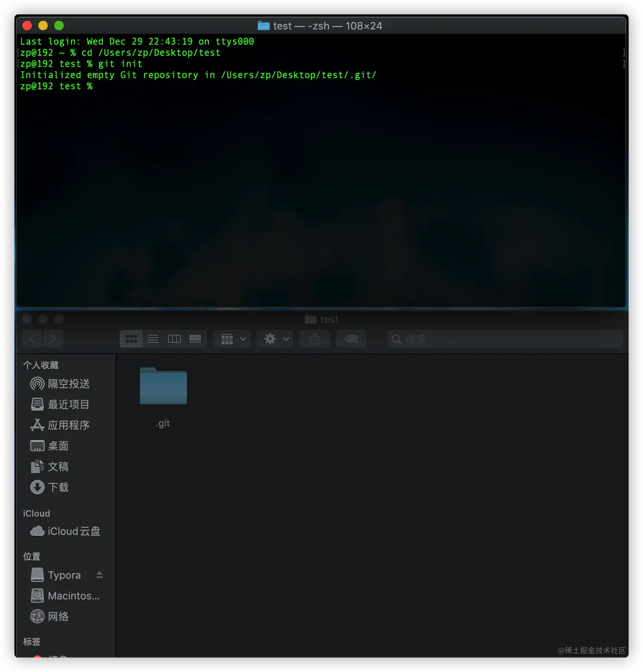Open iCloud云盘 in the sidebar

(65, 531)
